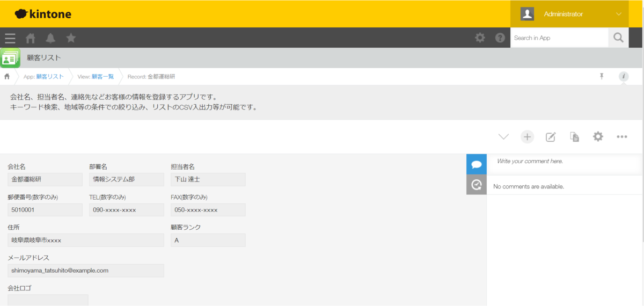Click email shimoyama_tatsuhito@example.com

[x=86, y=271]
